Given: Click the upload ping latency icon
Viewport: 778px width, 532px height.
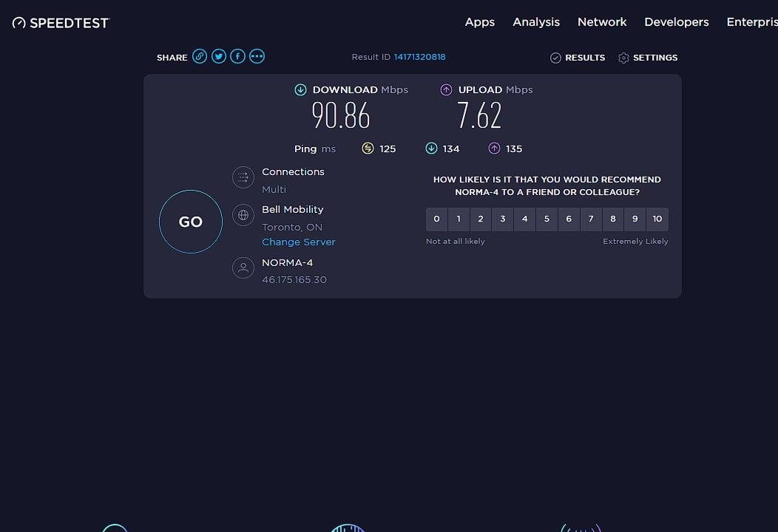Looking at the screenshot, I should coord(494,149).
